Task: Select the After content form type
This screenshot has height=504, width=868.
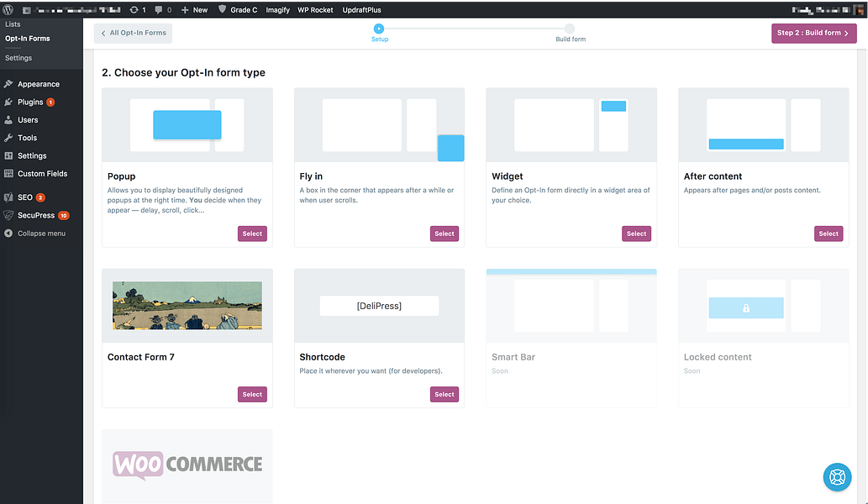Action: [x=829, y=234]
